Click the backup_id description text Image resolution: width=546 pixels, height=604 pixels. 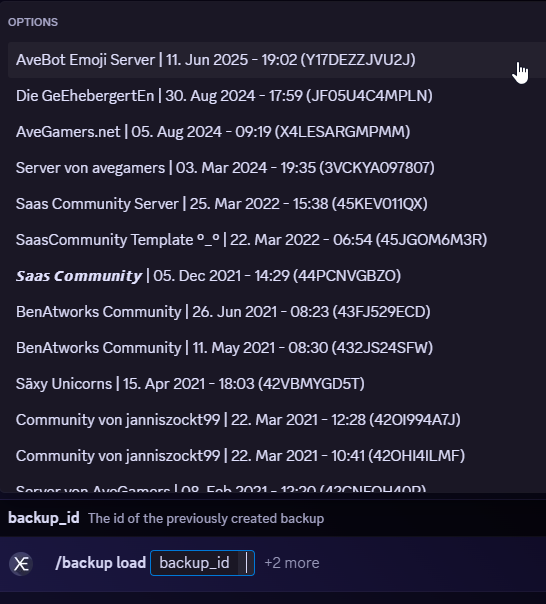pyautogui.click(x=206, y=518)
